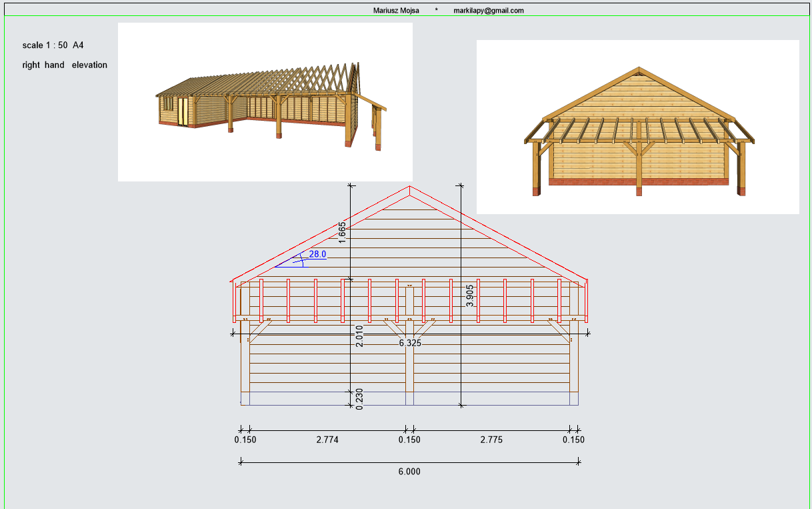Viewport: 812px width, 509px height.
Task: Select the leftmost 0.150 post dimension
Action: point(245,440)
